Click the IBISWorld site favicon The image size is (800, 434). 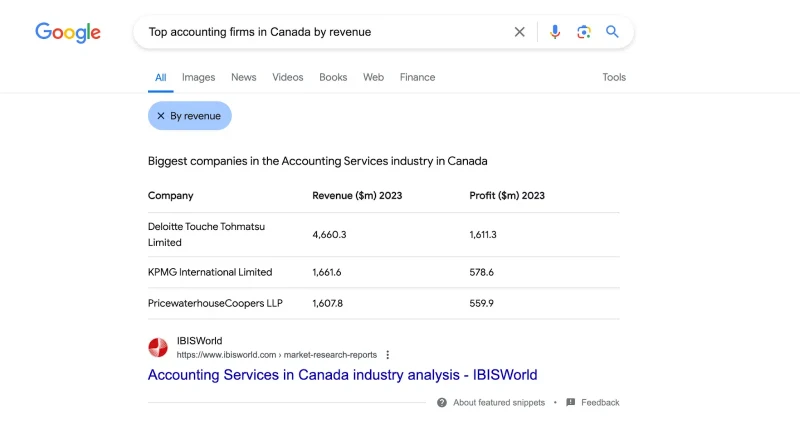click(x=158, y=347)
